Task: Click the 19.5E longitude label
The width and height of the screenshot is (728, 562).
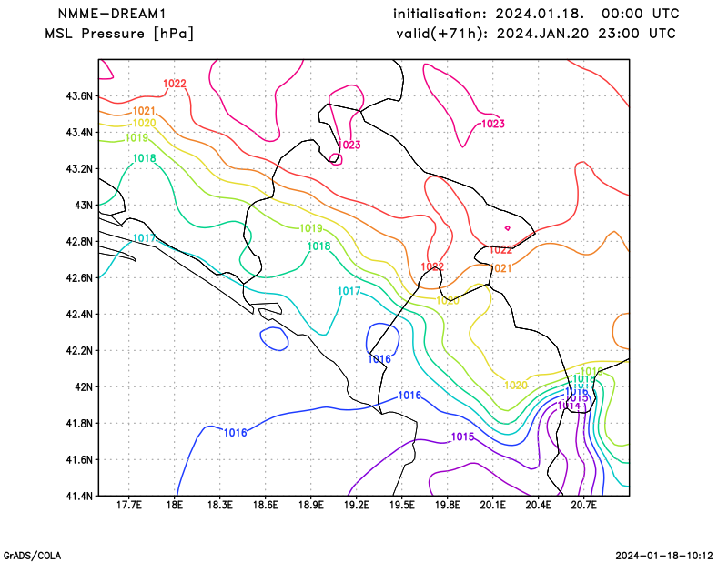Action: pos(401,505)
